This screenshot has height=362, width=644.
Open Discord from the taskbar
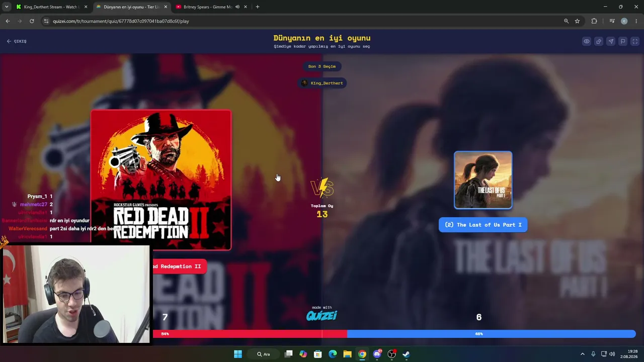pos(377,354)
